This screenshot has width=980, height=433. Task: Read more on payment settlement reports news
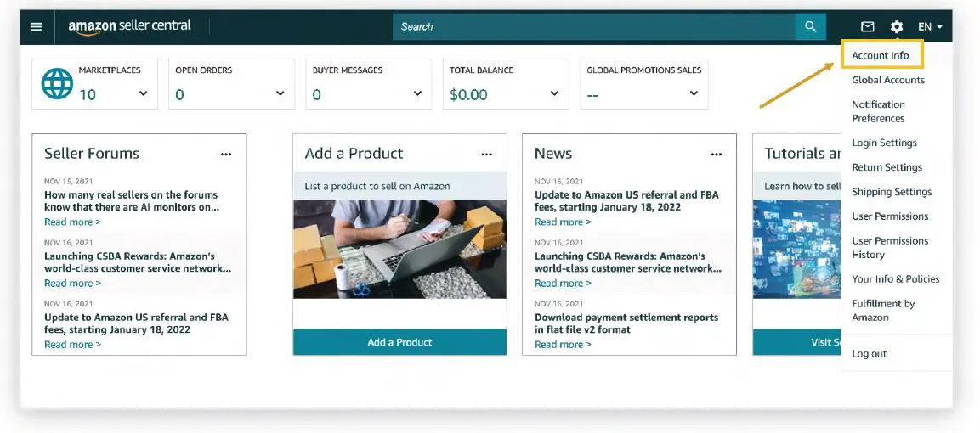click(x=563, y=345)
